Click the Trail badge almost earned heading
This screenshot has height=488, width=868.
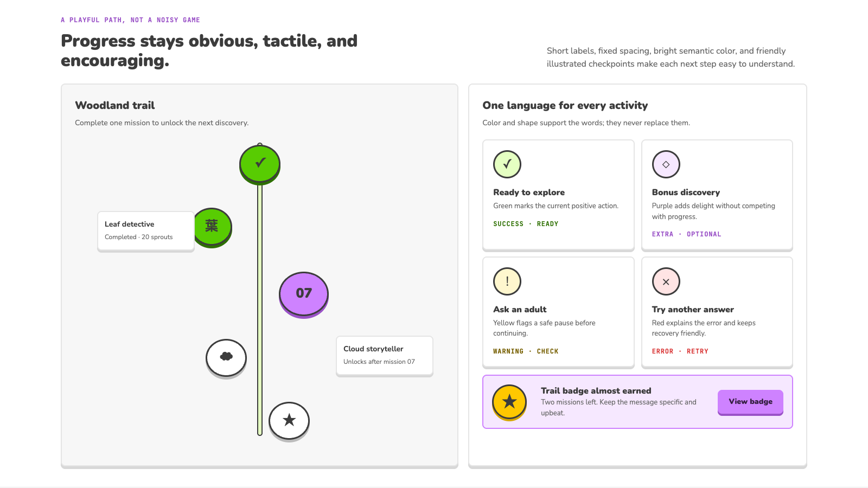point(596,391)
